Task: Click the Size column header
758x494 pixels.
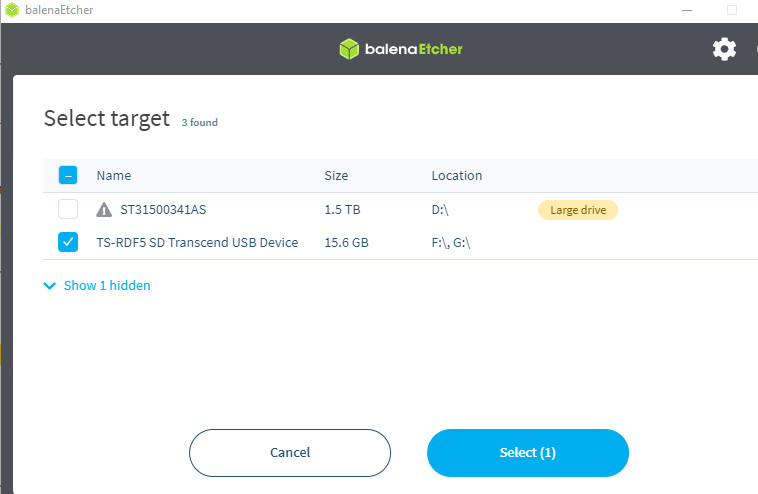Action: point(336,176)
